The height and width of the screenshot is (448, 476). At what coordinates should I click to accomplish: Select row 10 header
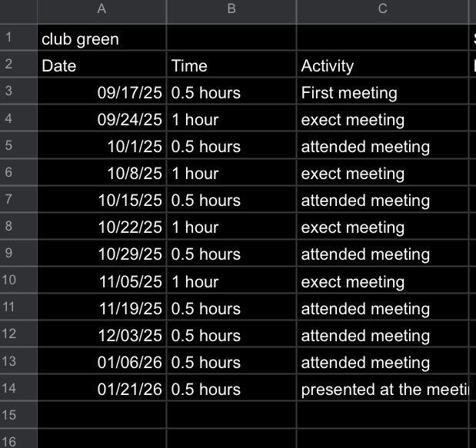click(x=8, y=280)
